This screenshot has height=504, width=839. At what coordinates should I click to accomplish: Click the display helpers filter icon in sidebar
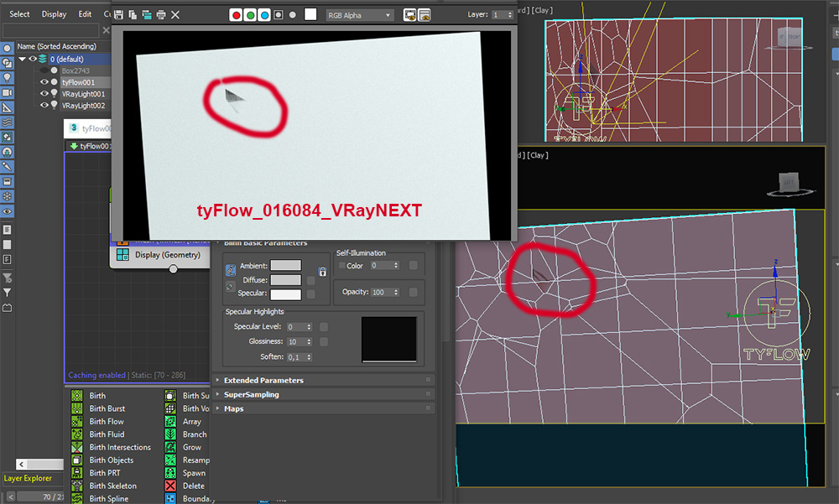pyautogui.click(x=7, y=107)
